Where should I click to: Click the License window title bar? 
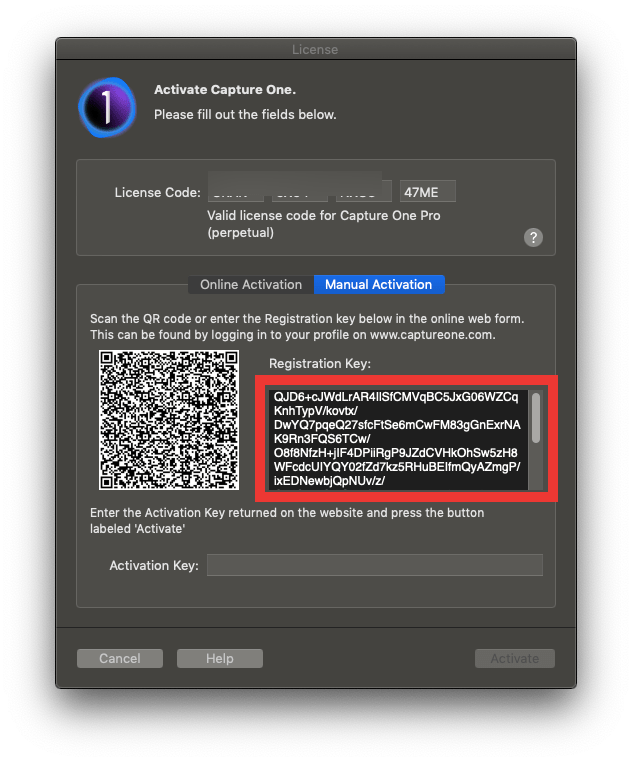pyautogui.click(x=316, y=49)
